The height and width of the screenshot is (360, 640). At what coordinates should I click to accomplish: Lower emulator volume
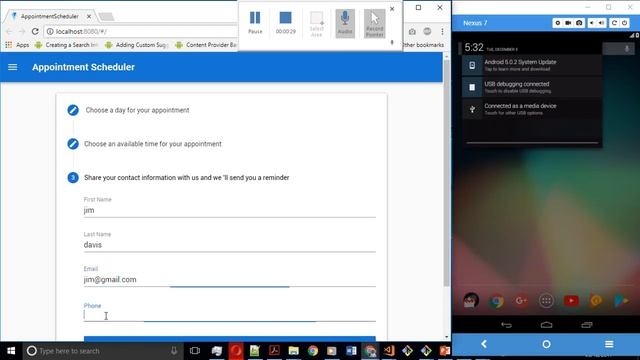[592, 23]
